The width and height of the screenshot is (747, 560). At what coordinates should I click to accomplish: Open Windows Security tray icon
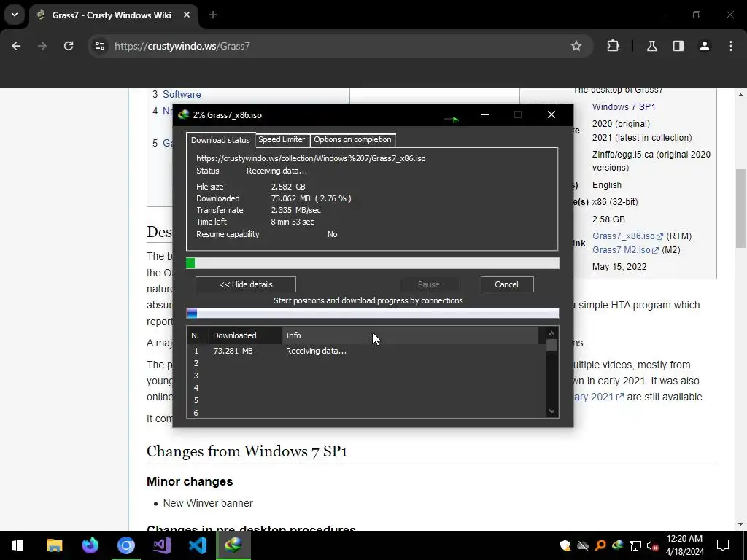(565, 545)
